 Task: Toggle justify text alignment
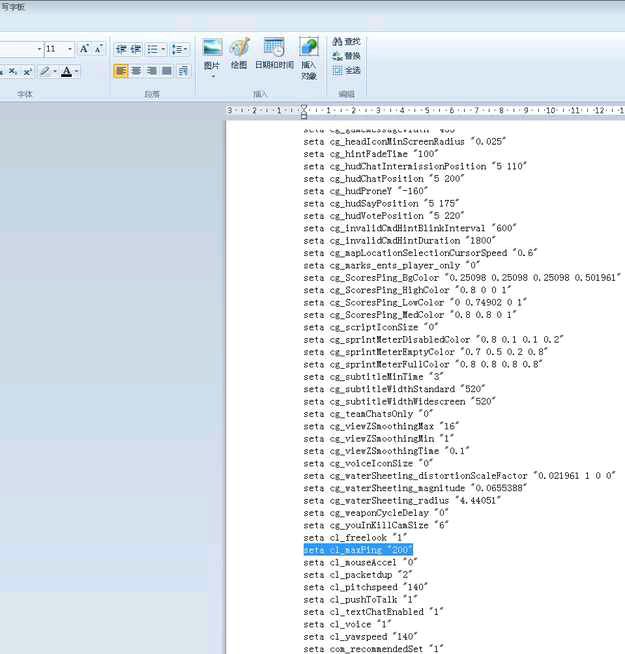[166, 71]
